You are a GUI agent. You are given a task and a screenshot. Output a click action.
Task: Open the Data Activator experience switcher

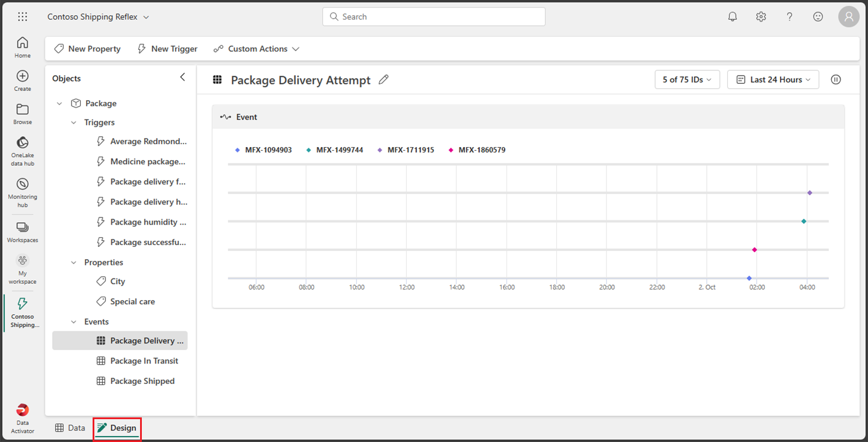22,419
